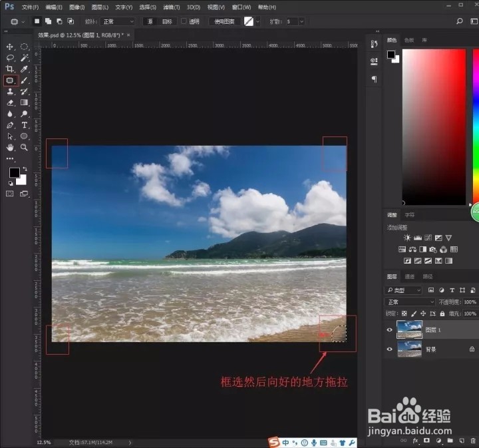Image resolution: width=479 pixels, height=448 pixels.
Task: Select the Brush tool
Action: (x=24, y=81)
